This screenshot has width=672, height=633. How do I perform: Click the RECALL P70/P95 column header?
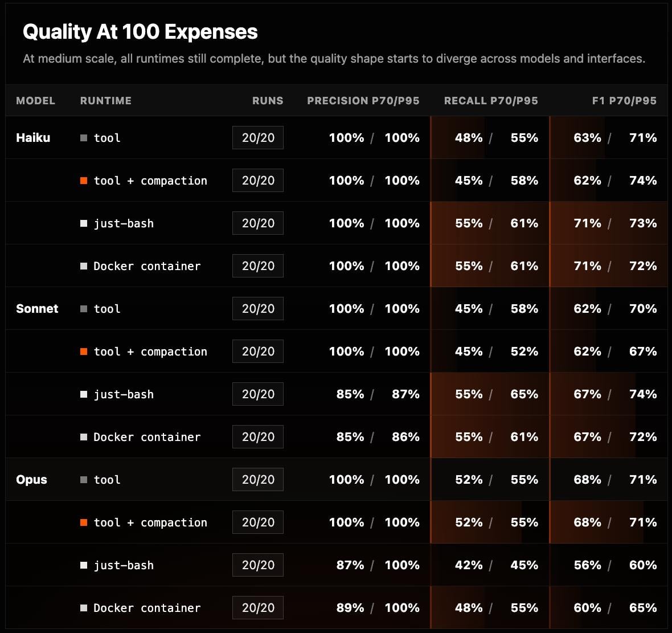491,100
